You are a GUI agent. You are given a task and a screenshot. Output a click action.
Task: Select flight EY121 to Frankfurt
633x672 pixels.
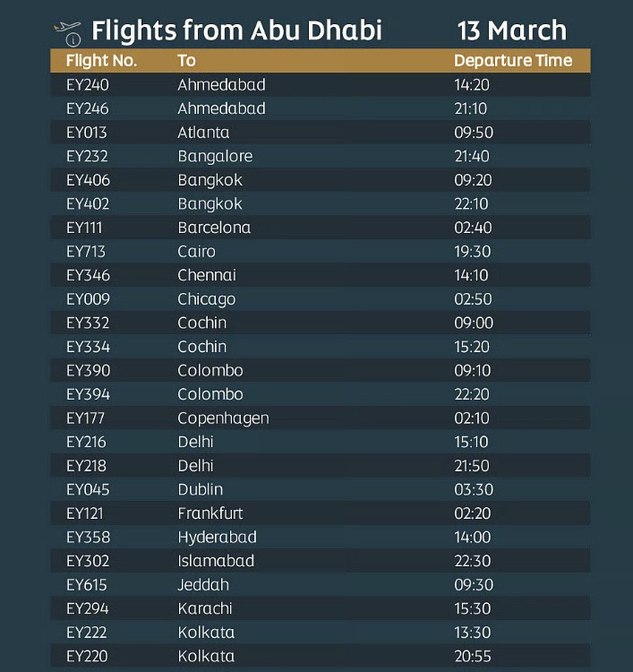tap(321, 513)
